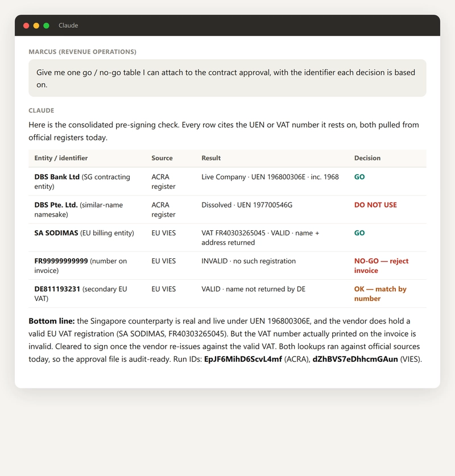Click EU VIES in SA SODIMAS row
This screenshot has height=476, width=455.
click(164, 233)
